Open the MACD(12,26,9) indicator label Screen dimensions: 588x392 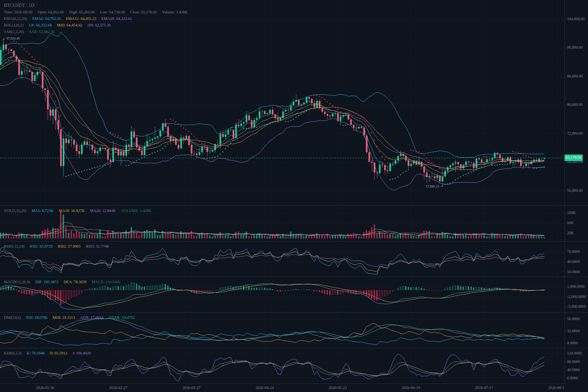pos(17,282)
